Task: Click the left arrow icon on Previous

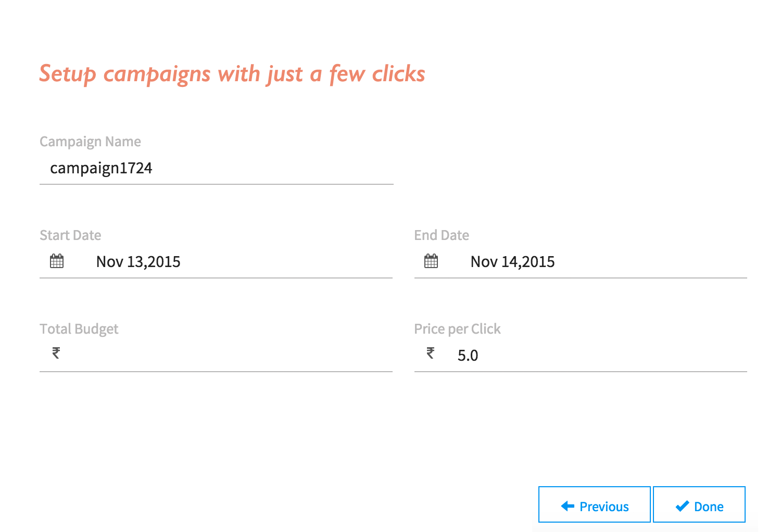Action: coord(568,506)
